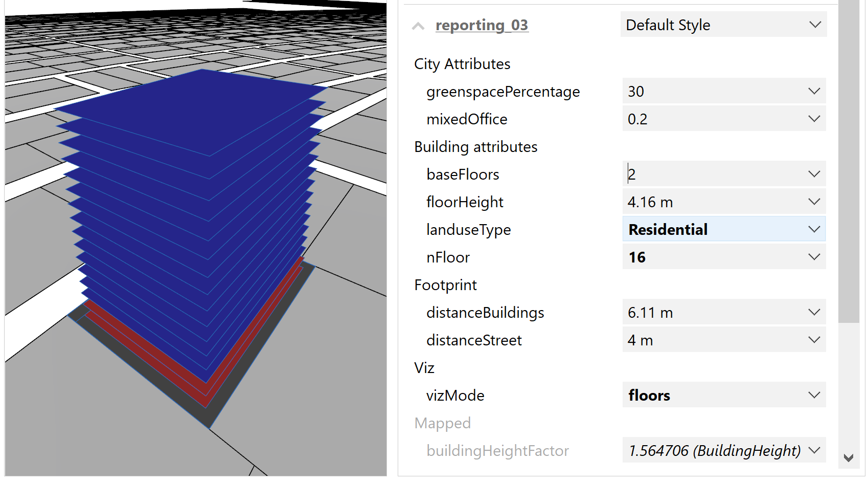
Task: Open the greenspacePercentage dropdown arrow
Action: tap(814, 92)
